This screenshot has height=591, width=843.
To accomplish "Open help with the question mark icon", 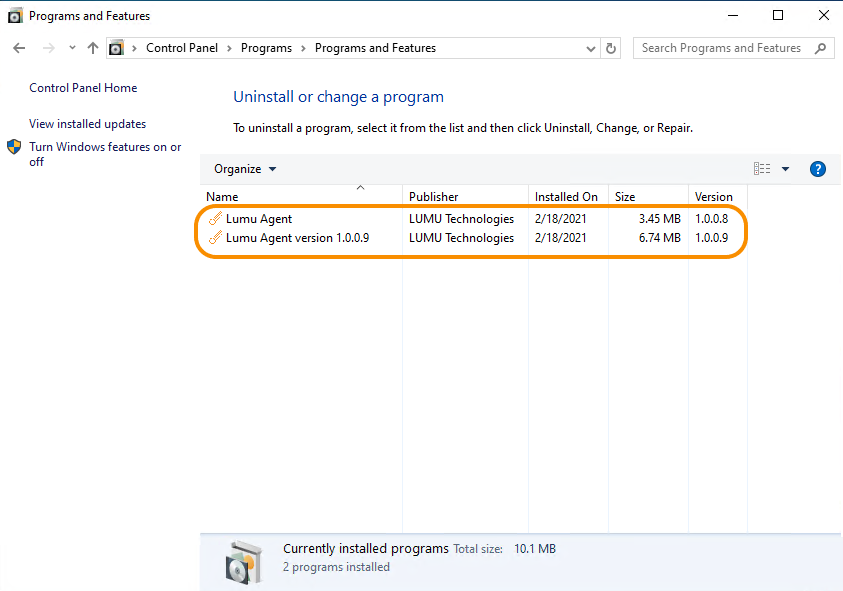I will [x=818, y=169].
